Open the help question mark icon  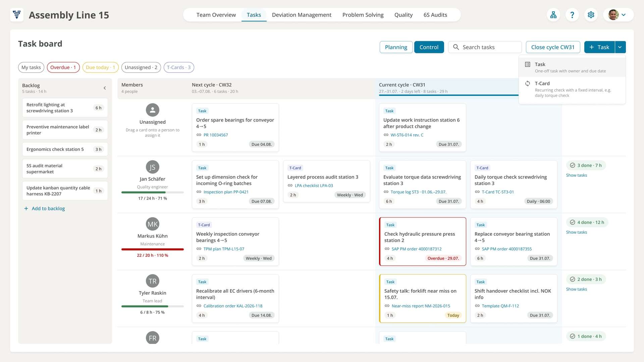(572, 15)
